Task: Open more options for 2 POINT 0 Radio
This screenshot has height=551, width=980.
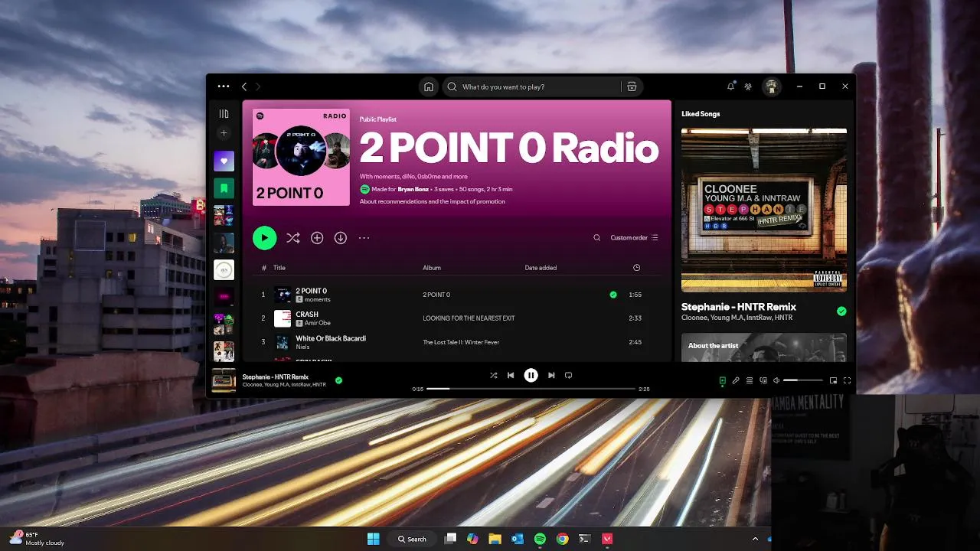Action: 364,238
